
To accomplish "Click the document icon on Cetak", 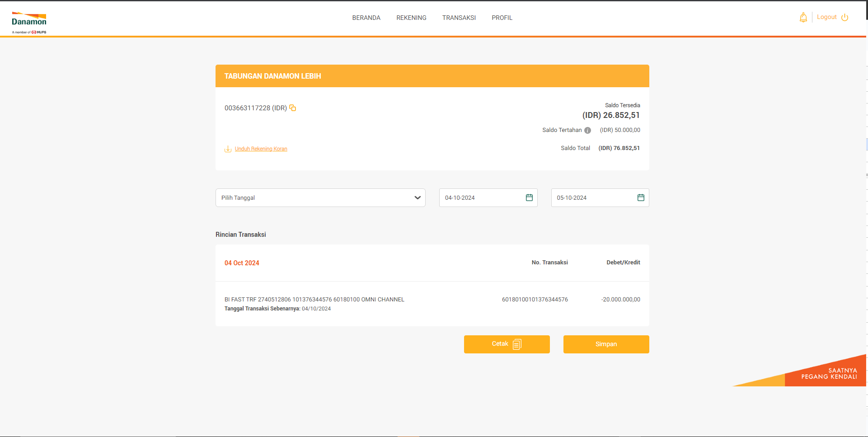I will (517, 344).
